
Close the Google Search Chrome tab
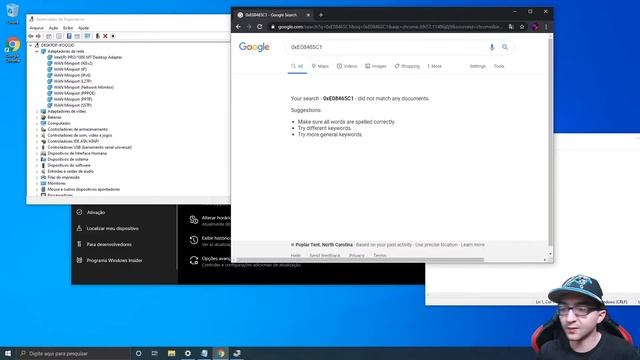pyautogui.click(x=308, y=15)
